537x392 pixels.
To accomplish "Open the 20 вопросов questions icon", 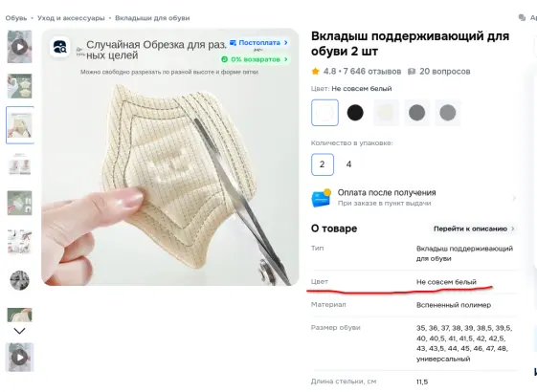I will pos(412,72).
